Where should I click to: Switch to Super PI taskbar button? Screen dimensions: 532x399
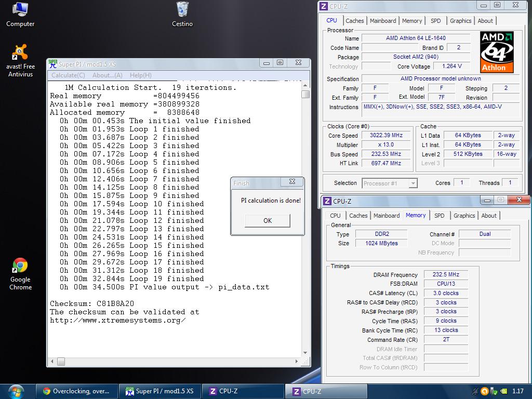(160, 391)
